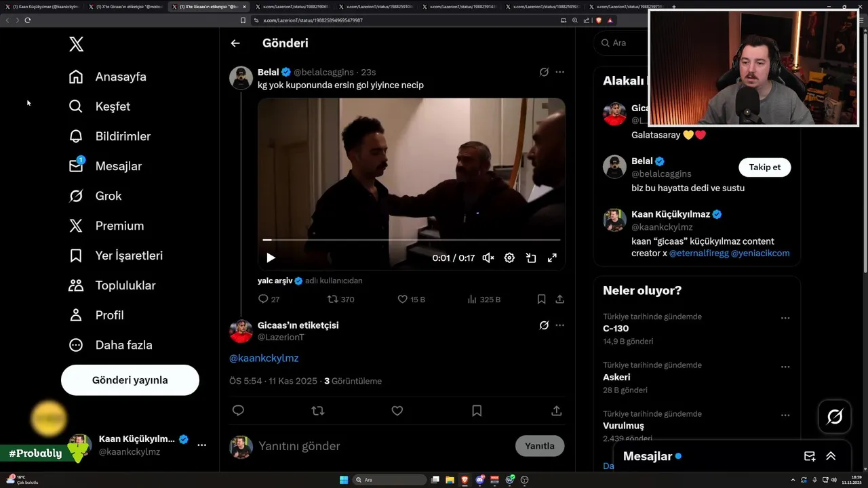Open more options for Askeri trend
Viewport: 868px width, 488px height.
[x=785, y=367]
